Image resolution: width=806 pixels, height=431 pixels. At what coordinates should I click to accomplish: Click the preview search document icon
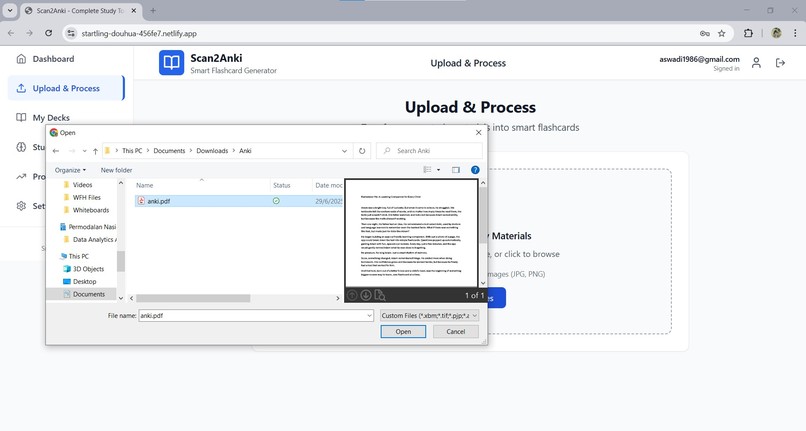click(x=380, y=295)
